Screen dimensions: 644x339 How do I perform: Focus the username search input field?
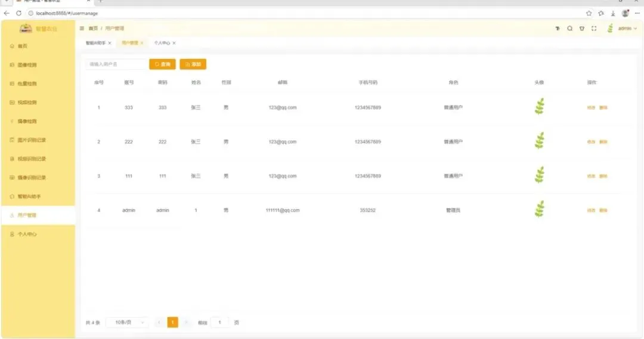coord(116,64)
